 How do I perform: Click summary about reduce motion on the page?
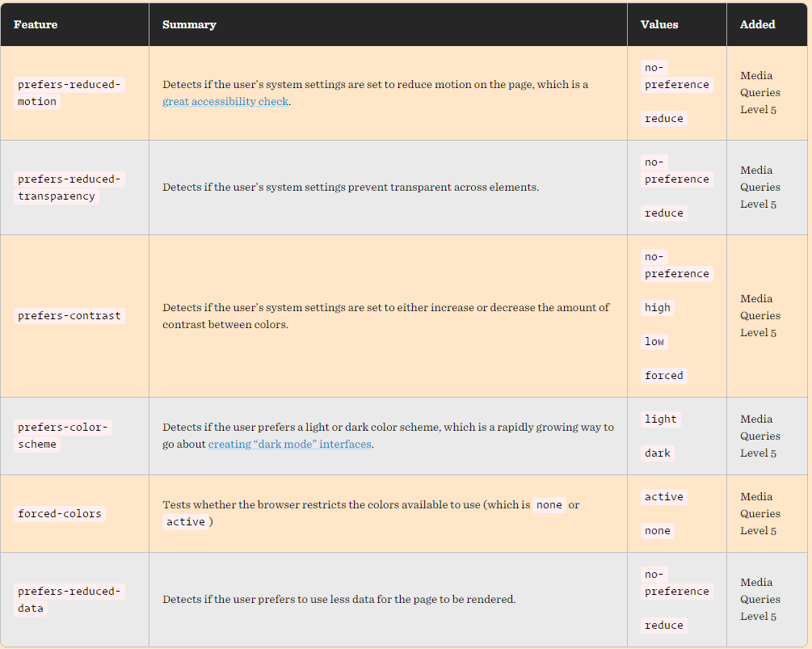[x=376, y=93]
